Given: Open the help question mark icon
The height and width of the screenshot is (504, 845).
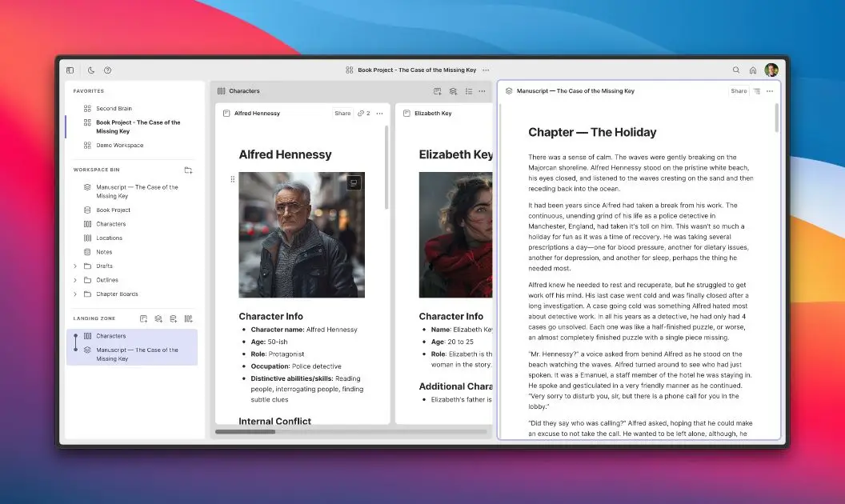Looking at the screenshot, I should click(x=108, y=70).
